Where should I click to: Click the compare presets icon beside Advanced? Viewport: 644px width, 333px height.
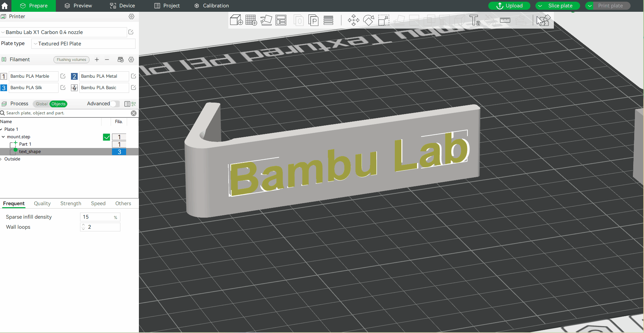pos(134,104)
